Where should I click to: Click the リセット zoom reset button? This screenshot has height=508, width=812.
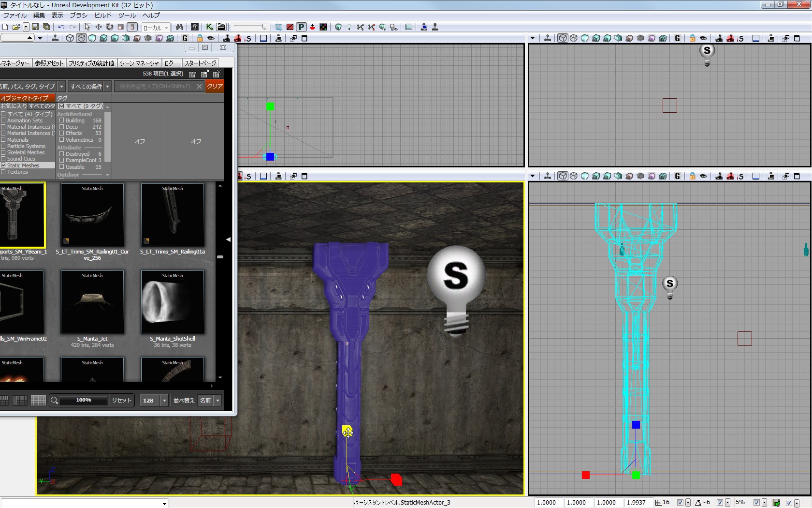coord(121,401)
